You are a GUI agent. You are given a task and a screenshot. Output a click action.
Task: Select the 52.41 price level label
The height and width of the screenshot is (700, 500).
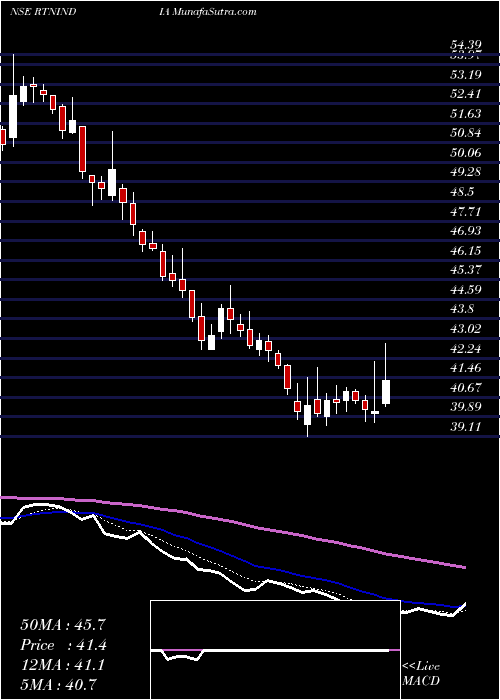click(x=465, y=94)
